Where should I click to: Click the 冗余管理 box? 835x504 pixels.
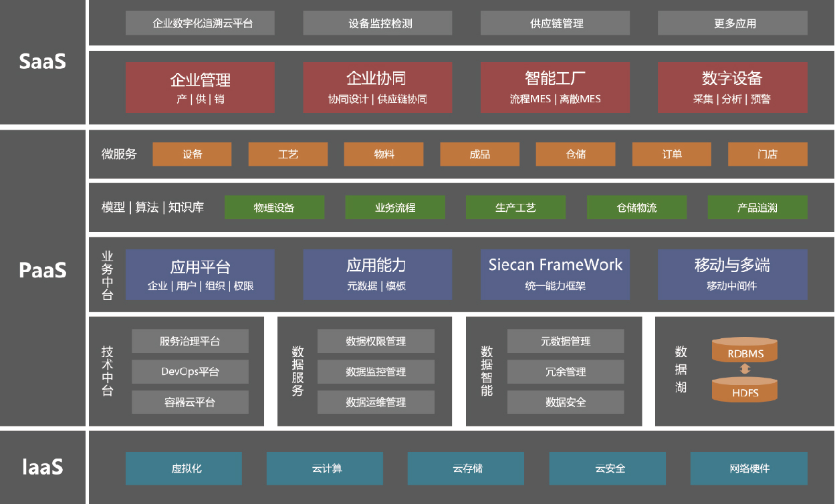pos(566,372)
